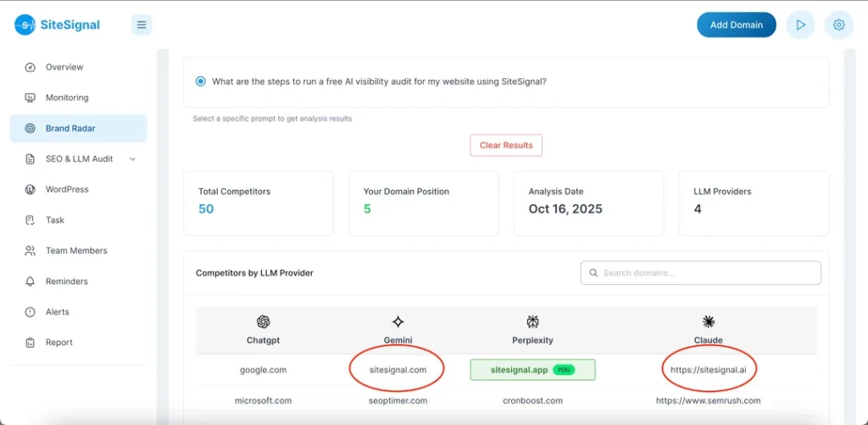Click the WordPress sidebar icon
868x425 pixels.
(31, 189)
